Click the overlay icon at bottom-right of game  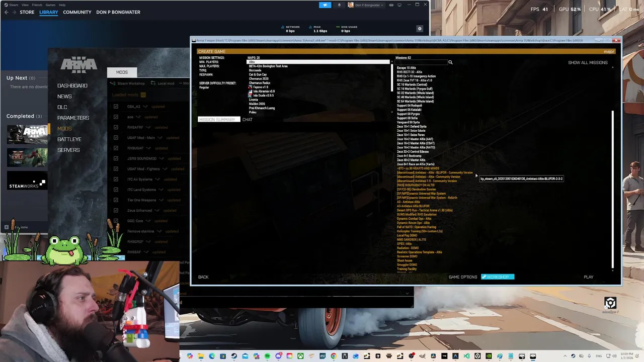[610, 303]
